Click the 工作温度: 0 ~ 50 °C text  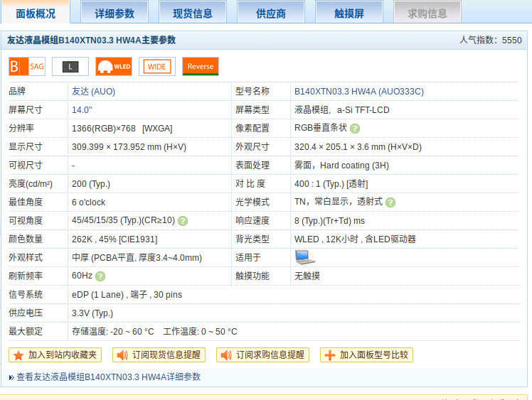200,332
